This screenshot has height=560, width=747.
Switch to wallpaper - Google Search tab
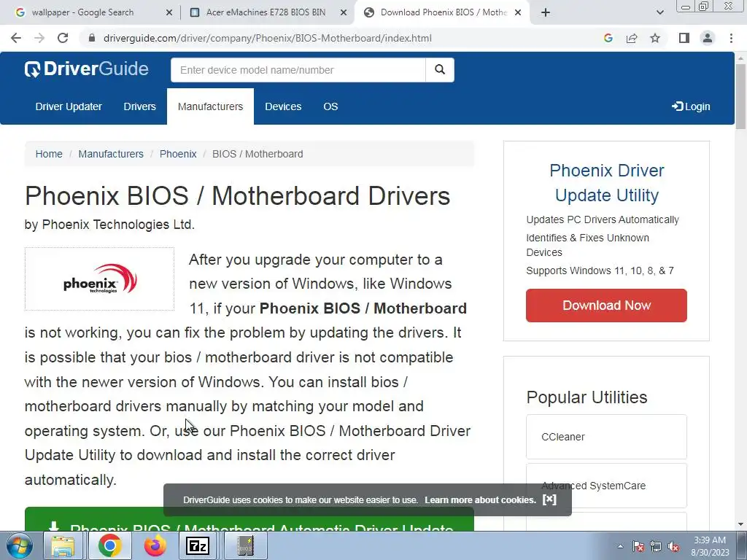tap(83, 12)
